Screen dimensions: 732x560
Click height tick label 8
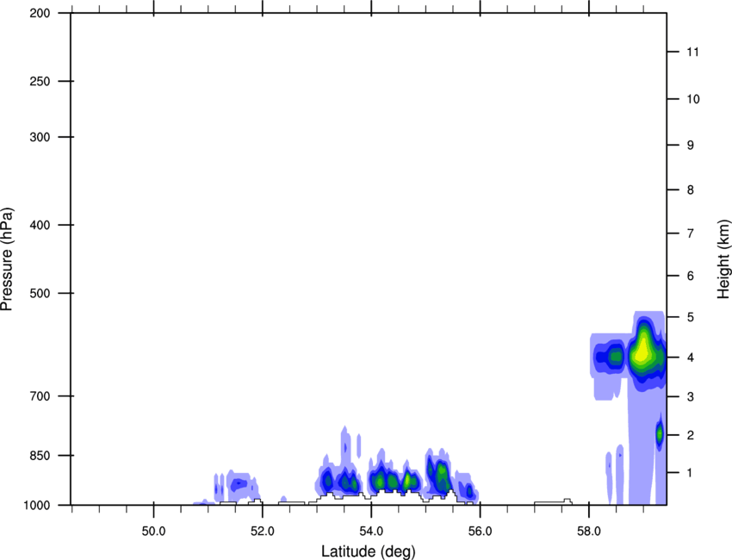tap(690, 190)
